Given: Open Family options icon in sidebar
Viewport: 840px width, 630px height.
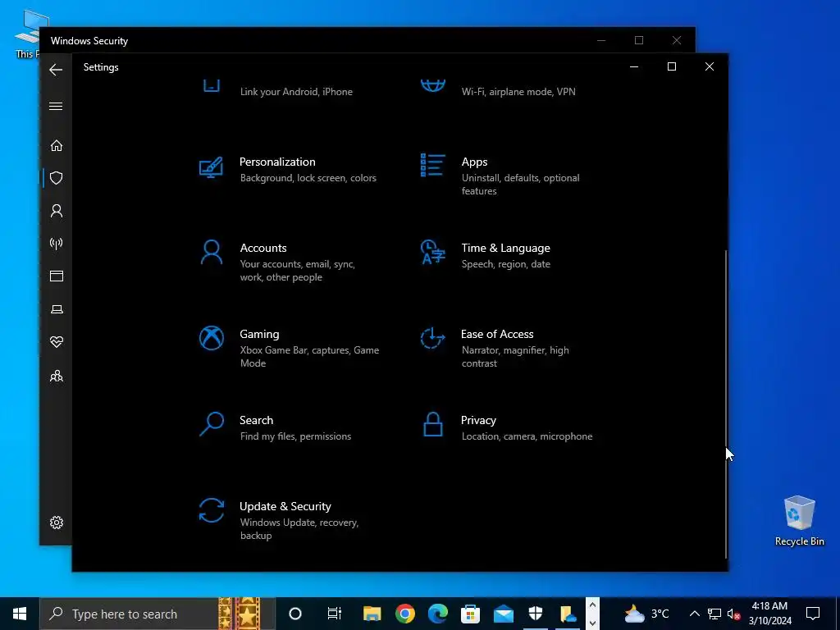Looking at the screenshot, I should 57,376.
